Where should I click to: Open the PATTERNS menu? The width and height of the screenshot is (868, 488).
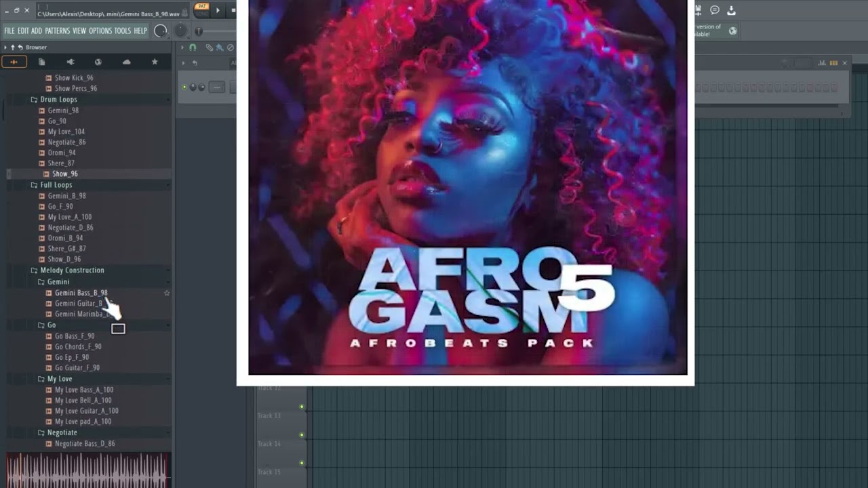[58, 31]
